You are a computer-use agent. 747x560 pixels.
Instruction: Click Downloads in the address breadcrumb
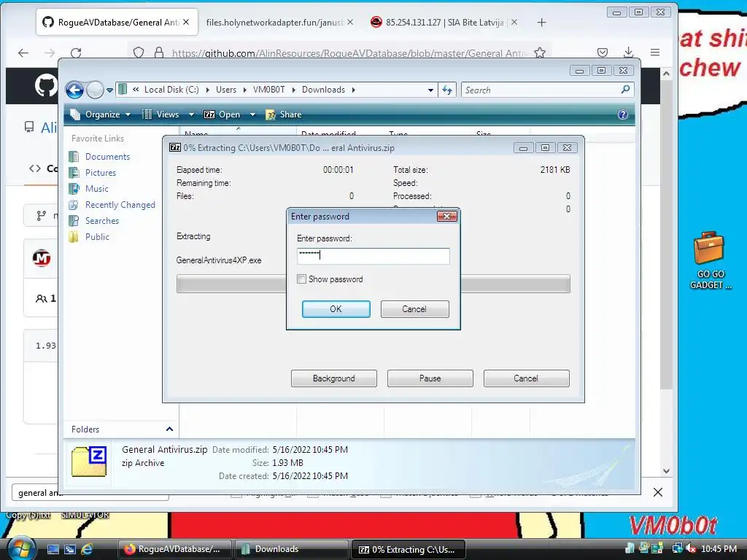pyautogui.click(x=323, y=90)
